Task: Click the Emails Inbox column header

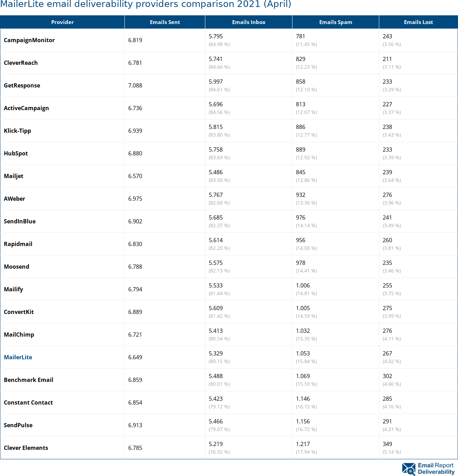Action: pos(249,22)
